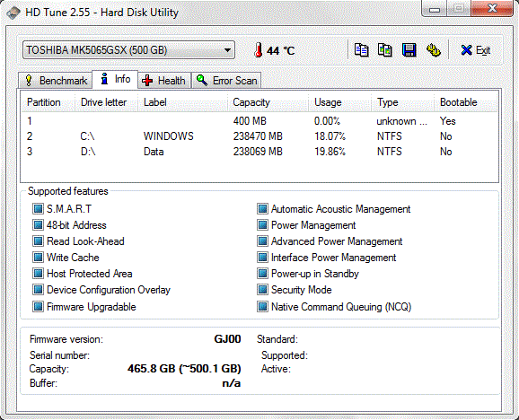Toggle the Power-up in Standby checkbox
519x420 pixels.
point(262,274)
